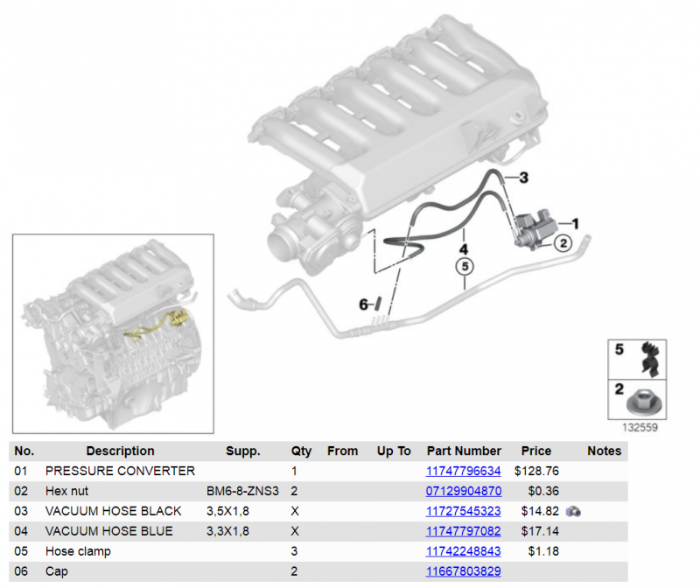Click the notes icon for the black vacuum hose
This screenshot has width=700, height=588.
[x=574, y=511]
